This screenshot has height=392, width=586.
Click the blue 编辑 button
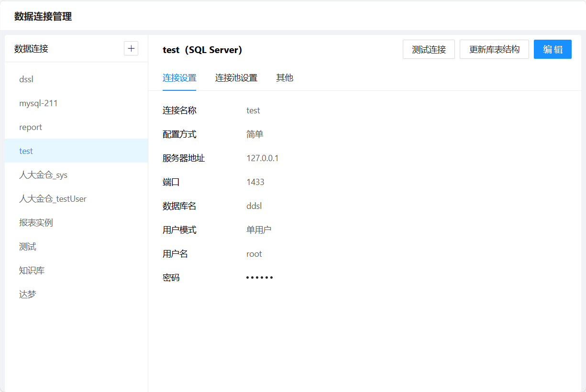pyautogui.click(x=553, y=49)
